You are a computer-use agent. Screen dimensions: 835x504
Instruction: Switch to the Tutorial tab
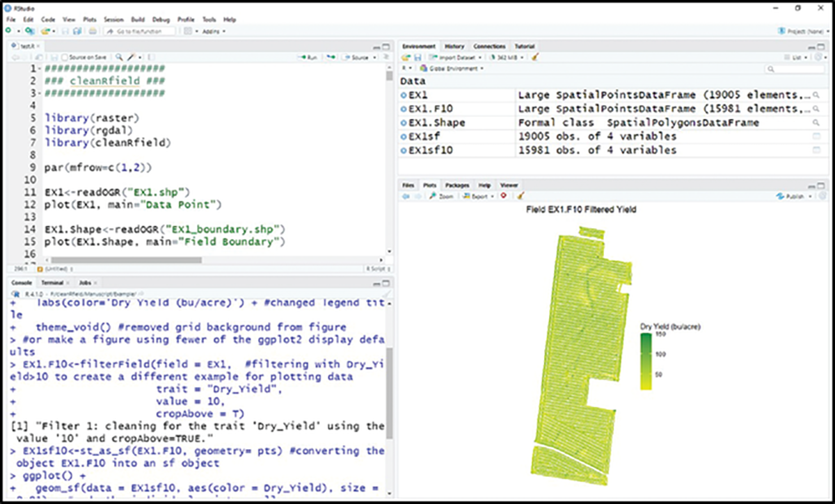pyautogui.click(x=524, y=47)
